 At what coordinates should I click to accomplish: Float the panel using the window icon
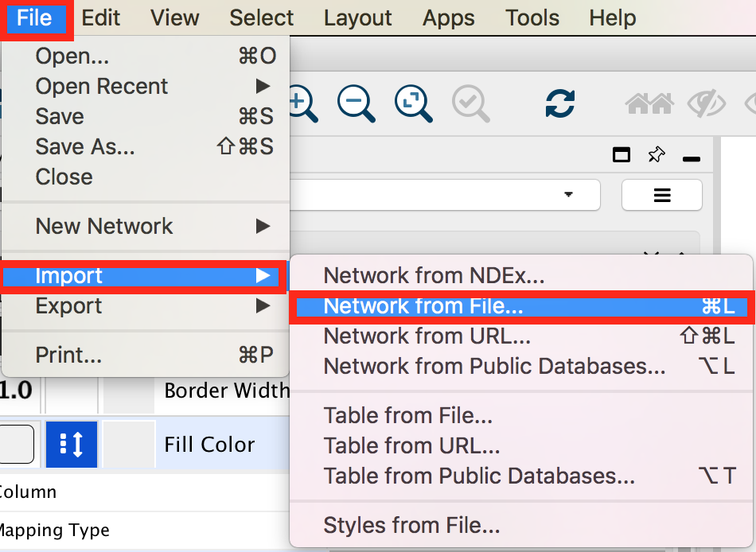tap(622, 155)
